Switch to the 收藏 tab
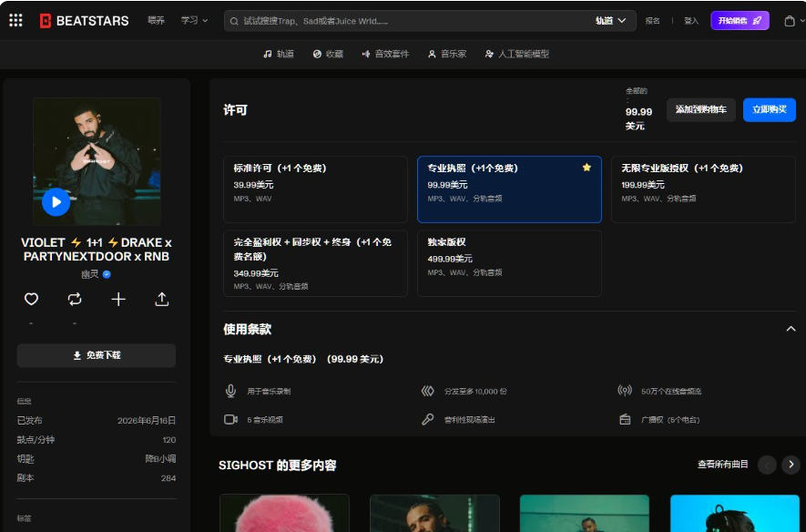Screen dimensions: 806x532 328,54
